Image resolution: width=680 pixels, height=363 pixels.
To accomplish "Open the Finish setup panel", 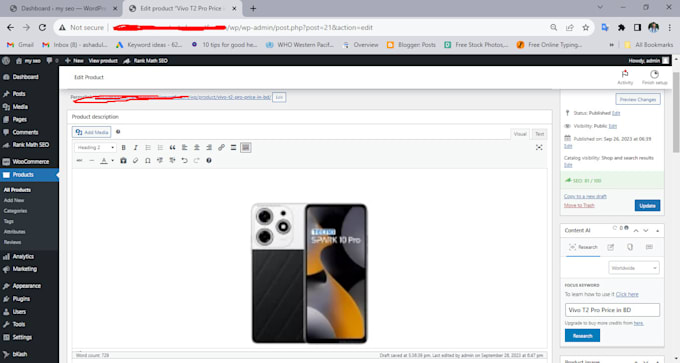I will [x=654, y=77].
